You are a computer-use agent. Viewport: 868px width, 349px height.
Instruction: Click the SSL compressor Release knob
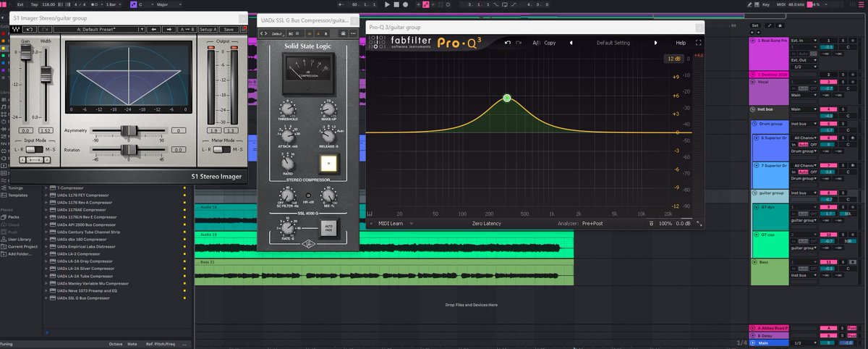[328, 136]
